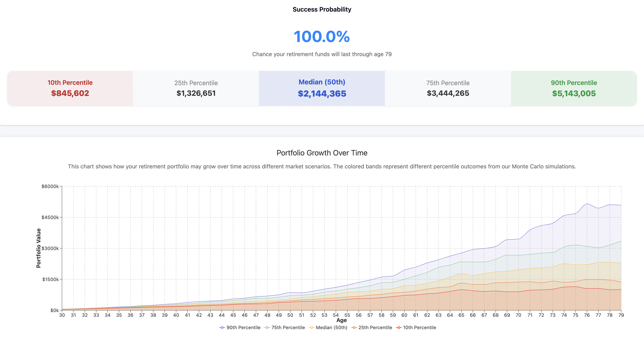The height and width of the screenshot is (347, 644).
Task: Click the purple 90th Percentile legend marker
Action: pos(222,328)
